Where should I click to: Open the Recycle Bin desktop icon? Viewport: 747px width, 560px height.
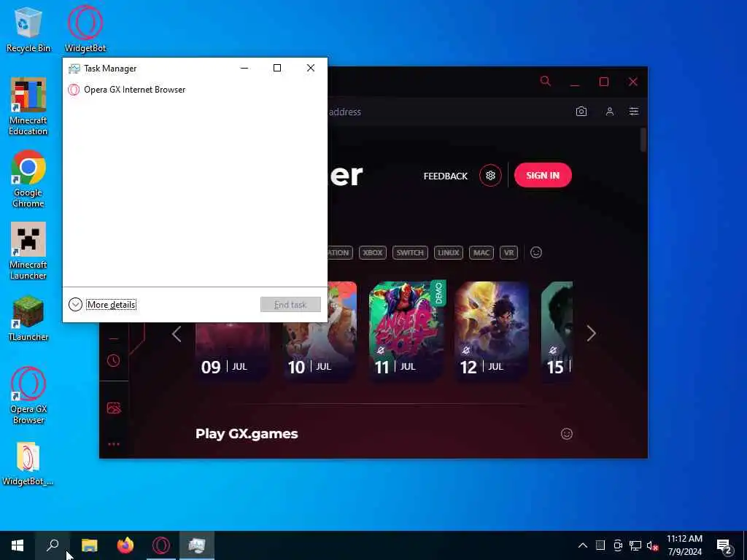point(28,29)
